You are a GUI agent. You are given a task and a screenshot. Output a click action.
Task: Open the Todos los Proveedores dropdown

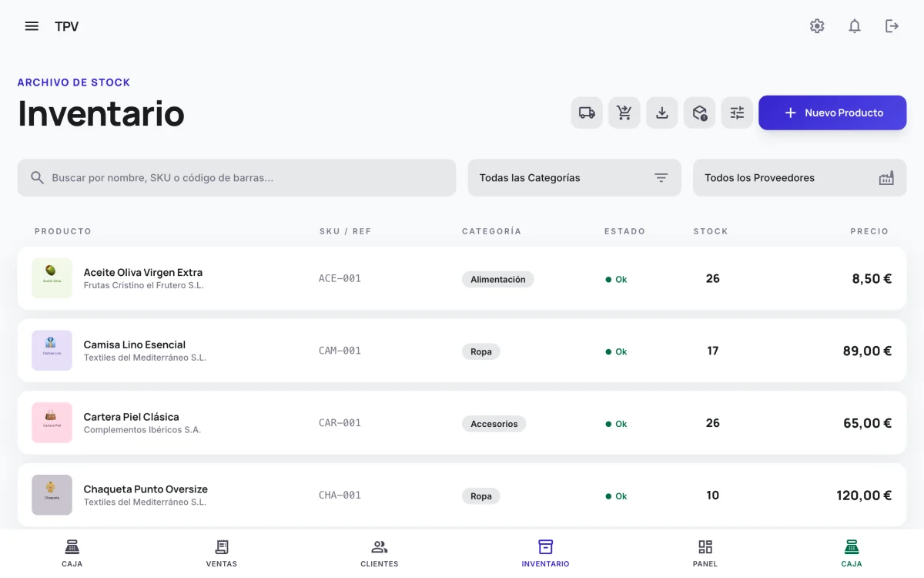(x=799, y=178)
